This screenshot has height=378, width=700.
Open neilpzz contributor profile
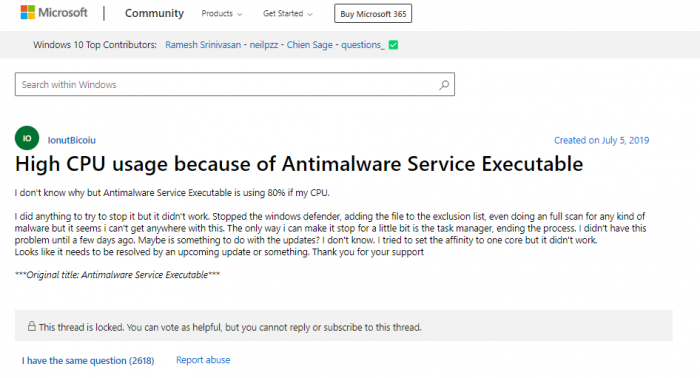[264, 45]
